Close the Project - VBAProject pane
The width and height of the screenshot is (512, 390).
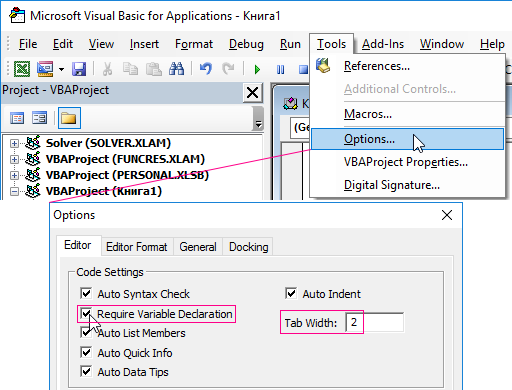[252, 93]
